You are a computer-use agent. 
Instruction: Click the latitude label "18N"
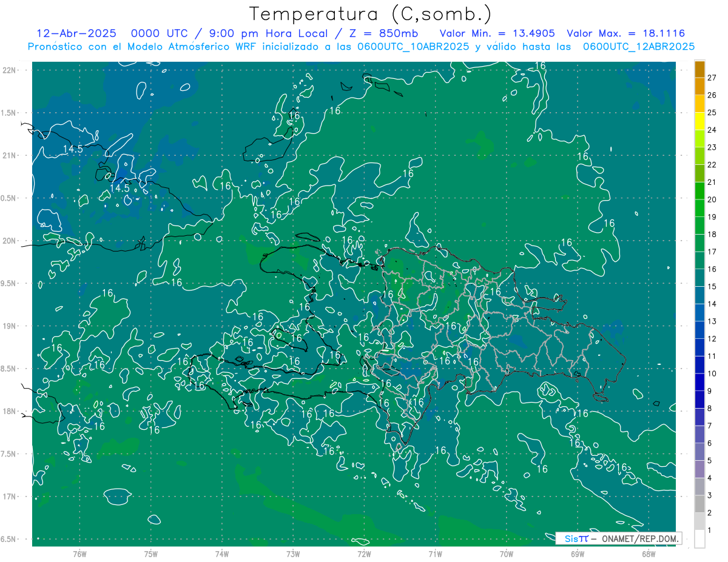pyautogui.click(x=8, y=411)
